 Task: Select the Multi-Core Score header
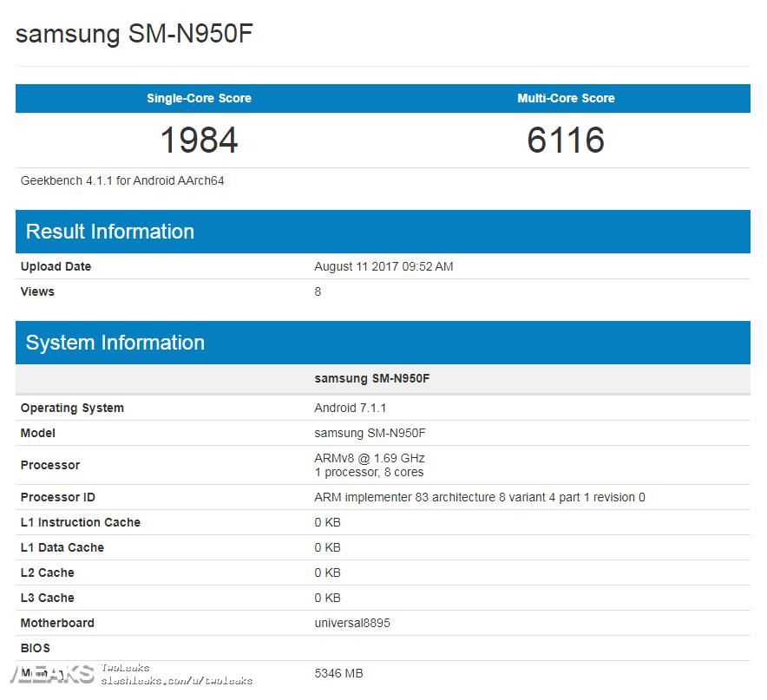[566, 98]
